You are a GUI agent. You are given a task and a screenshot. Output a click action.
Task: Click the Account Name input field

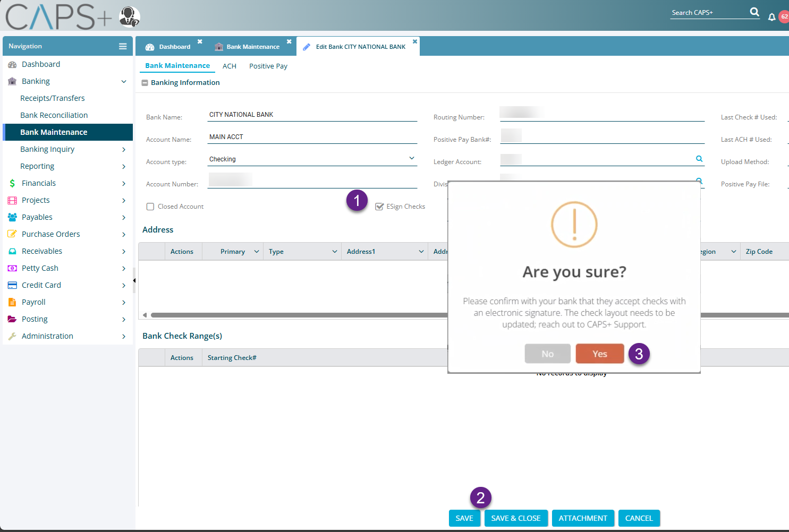(x=312, y=137)
